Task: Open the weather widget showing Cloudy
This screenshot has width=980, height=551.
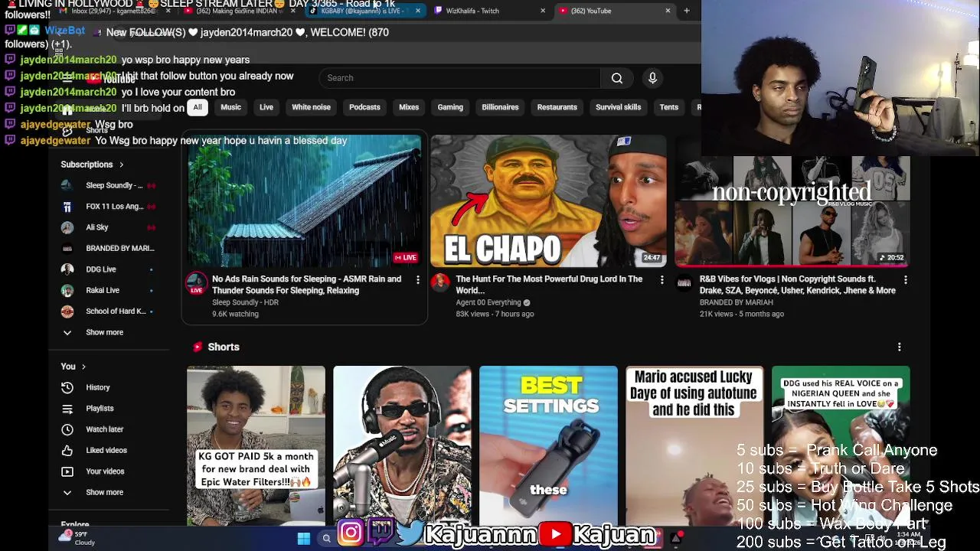Action: coord(79,538)
